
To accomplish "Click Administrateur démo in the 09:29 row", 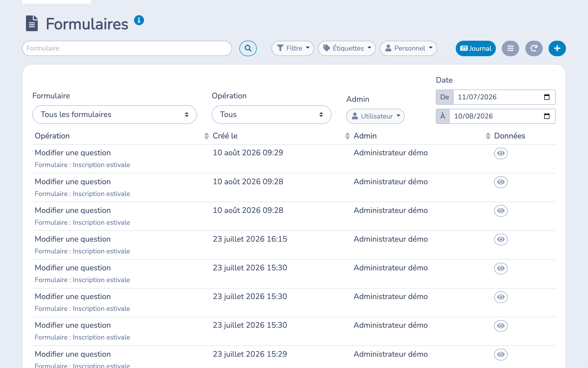I will click(391, 153).
